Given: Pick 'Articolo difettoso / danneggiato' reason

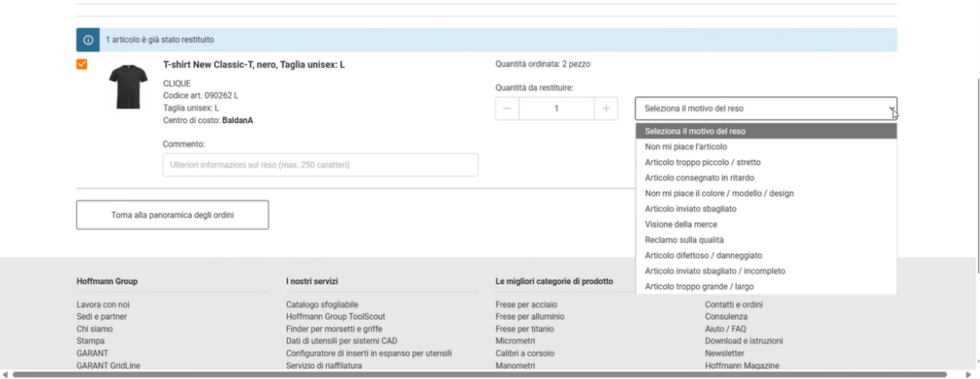Looking at the screenshot, I should tap(703, 255).
